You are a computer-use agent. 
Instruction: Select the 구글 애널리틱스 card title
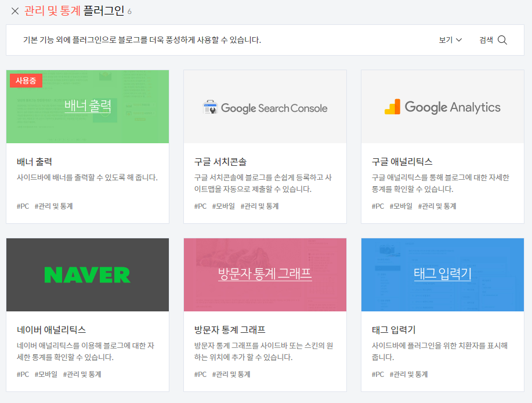tap(402, 162)
